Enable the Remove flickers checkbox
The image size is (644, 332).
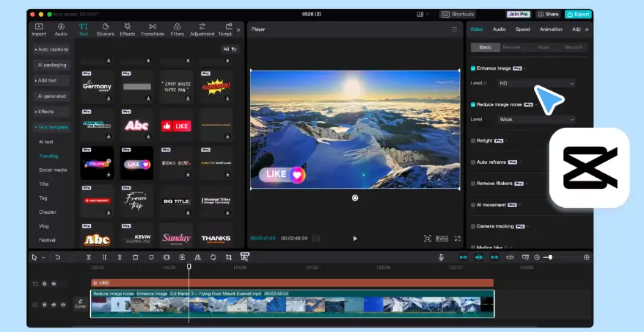tap(473, 184)
